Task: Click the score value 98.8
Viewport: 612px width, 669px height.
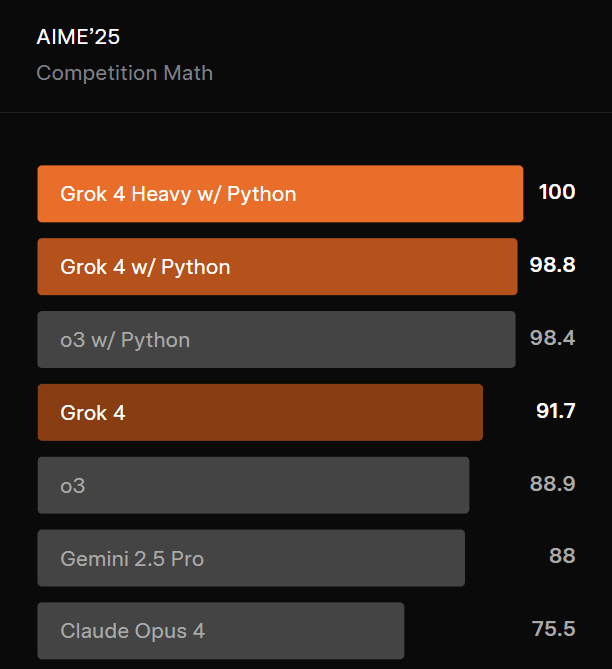Action: pos(552,265)
